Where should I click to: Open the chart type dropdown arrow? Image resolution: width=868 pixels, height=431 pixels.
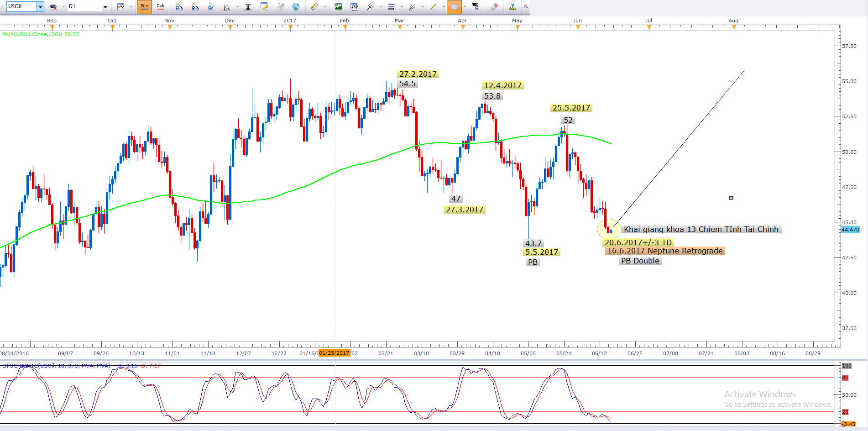131,7
